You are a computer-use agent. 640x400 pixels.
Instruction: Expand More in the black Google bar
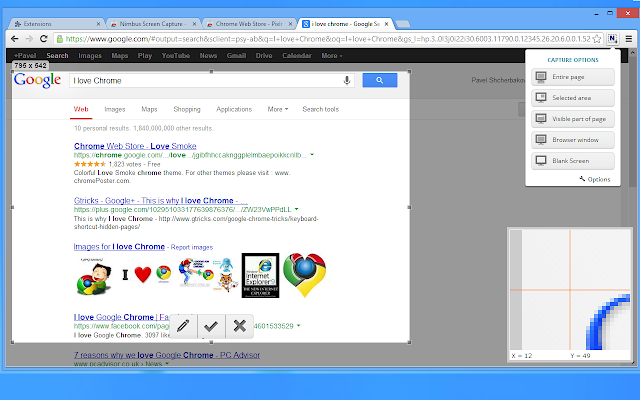pos(331,56)
